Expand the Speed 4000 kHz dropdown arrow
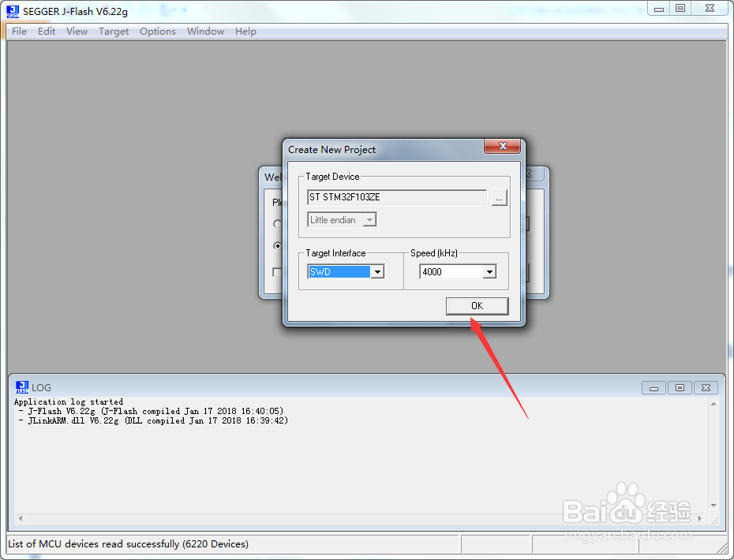The width and height of the screenshot is (734, 560). point(489,272)
